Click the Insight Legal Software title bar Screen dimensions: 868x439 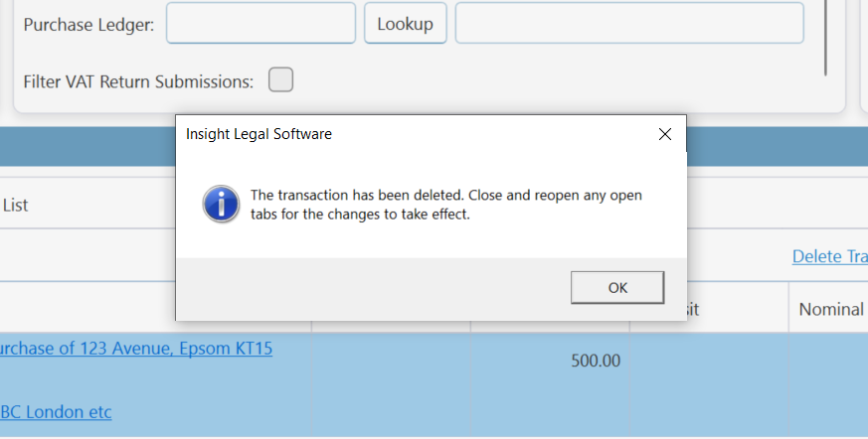416,134
